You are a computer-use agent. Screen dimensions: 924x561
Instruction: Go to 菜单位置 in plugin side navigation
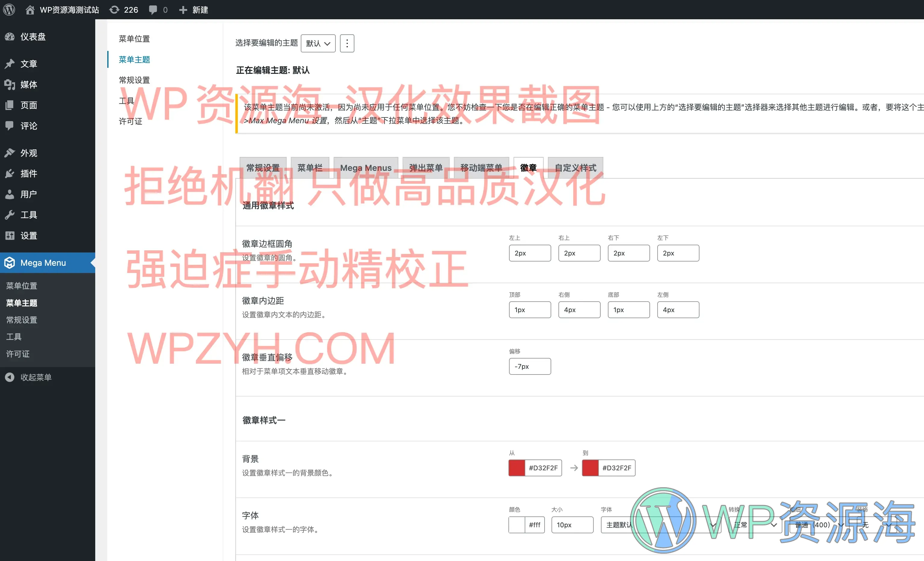[x=134, y=39]
